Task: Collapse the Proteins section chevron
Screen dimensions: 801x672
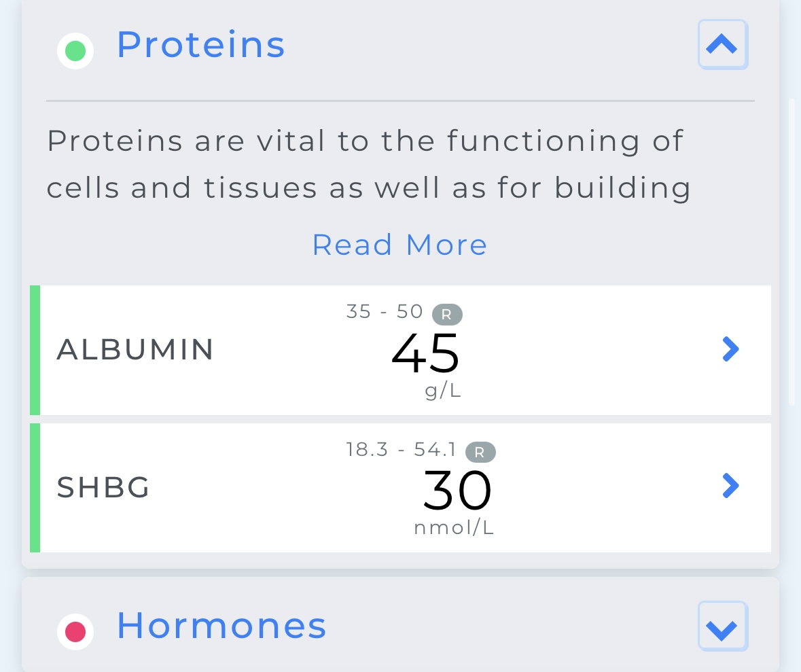Action: coord(722,45)
